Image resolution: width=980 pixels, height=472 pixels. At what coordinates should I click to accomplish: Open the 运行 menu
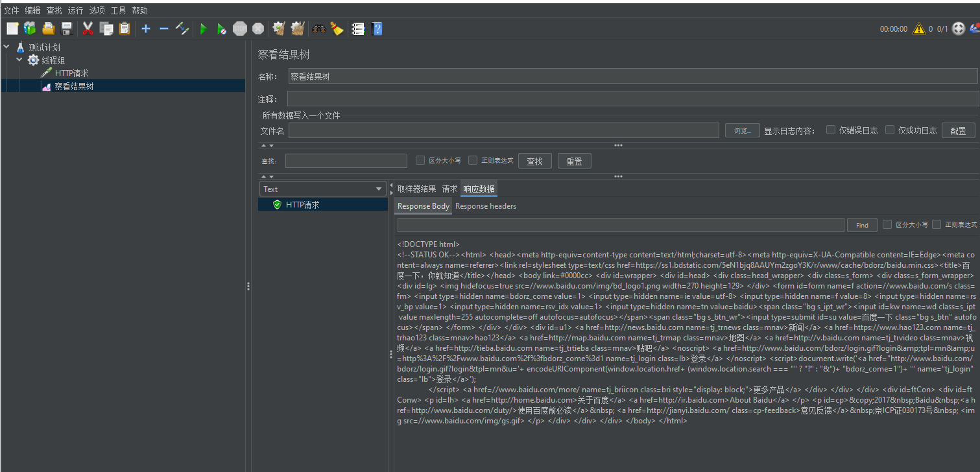click(75, 10)
